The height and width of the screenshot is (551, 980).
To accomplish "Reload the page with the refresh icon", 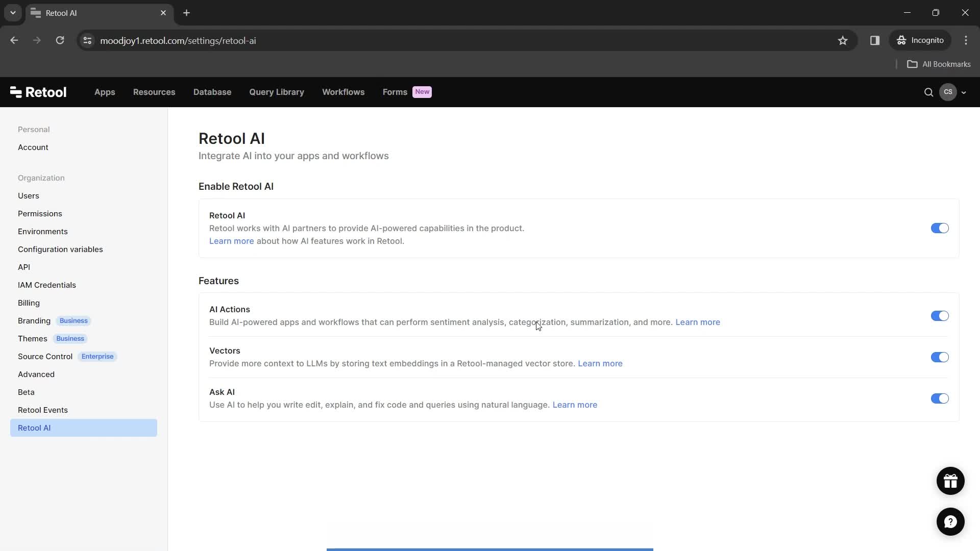I will pyautogui.click(x=60, y=40).
